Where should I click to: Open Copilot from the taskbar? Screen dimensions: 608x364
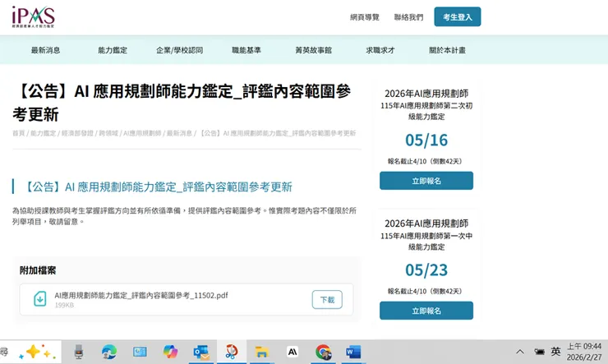point(170,352)
